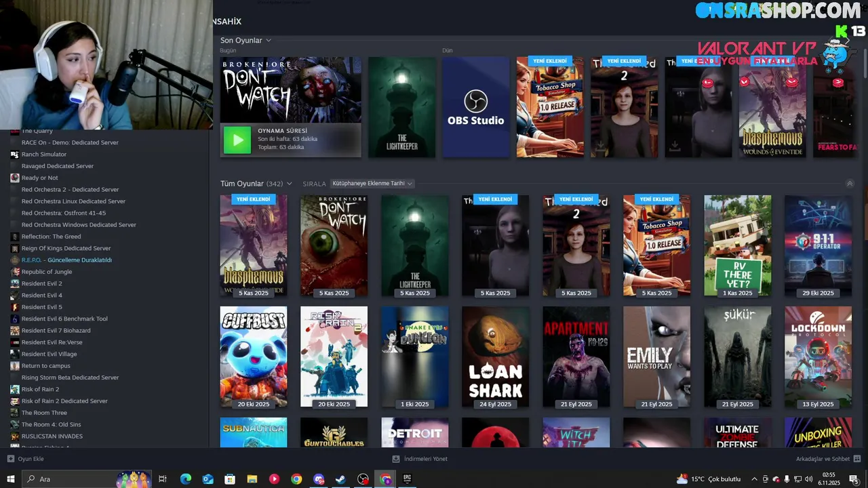Select Reflection: The Greed in the list
The height and width of the screenshot is (488, 868).
(51, 237)
